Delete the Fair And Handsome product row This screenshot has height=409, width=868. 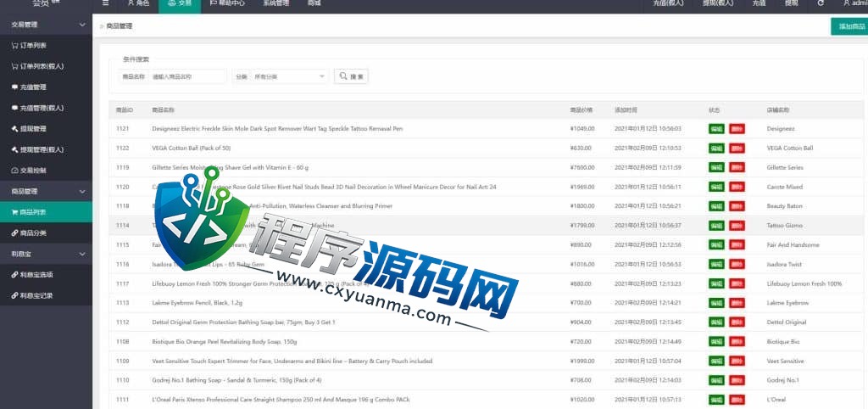737,245
